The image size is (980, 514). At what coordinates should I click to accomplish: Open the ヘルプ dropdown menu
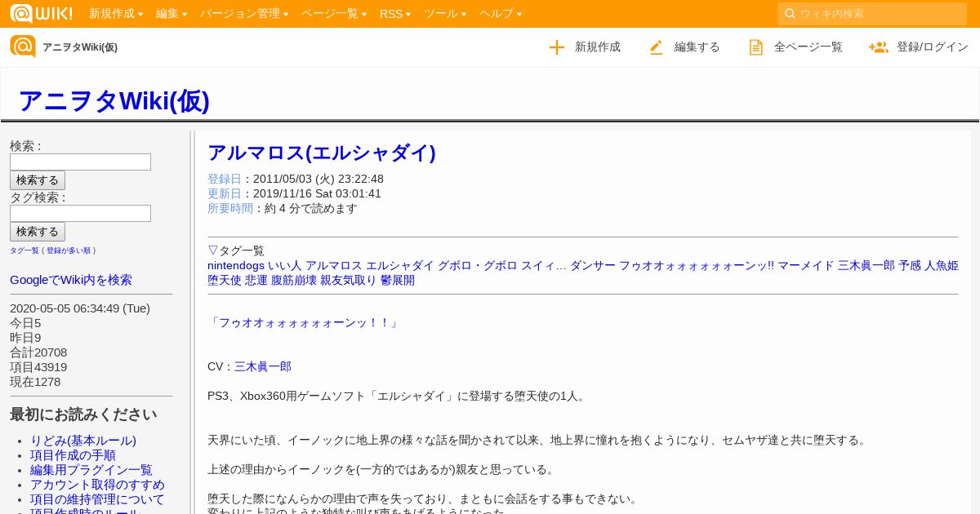coord(501,14)
